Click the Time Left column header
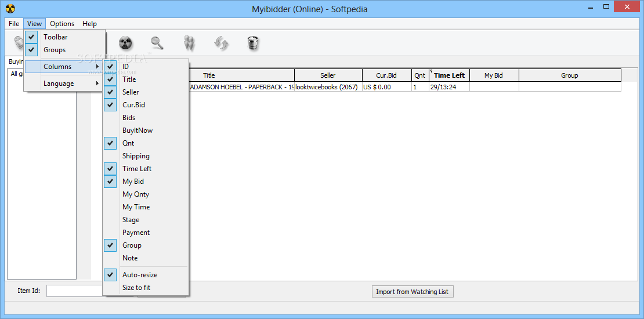 click(449, 75)
